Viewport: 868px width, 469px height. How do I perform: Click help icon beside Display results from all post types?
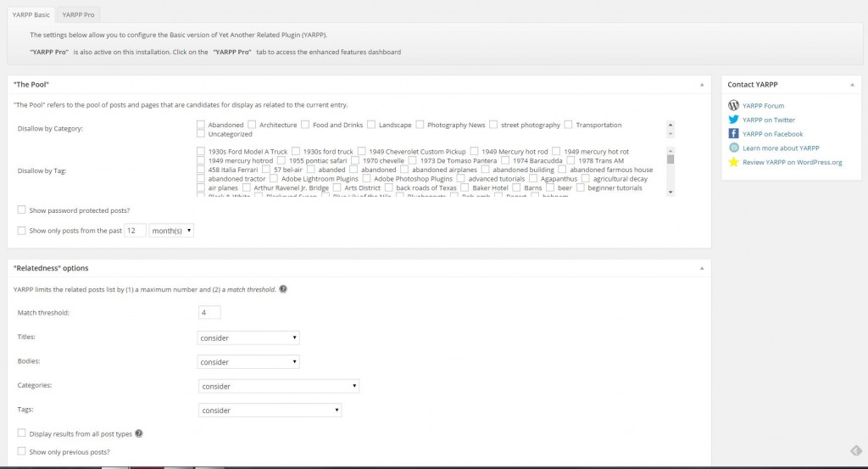tap(138, 433)
